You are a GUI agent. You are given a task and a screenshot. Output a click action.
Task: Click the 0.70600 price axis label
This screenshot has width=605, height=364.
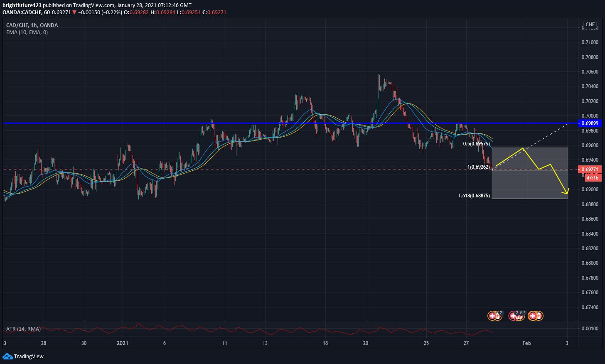pyautogui.click(x=590, y=72)
